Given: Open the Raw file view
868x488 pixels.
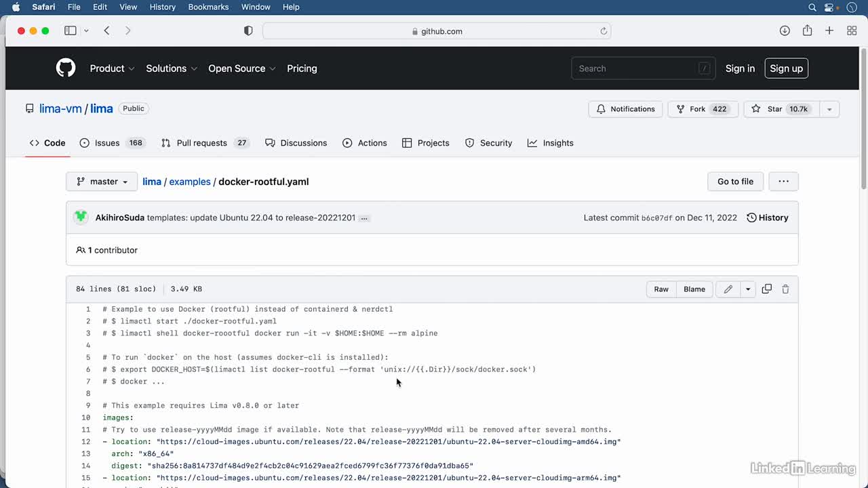Looking at the screenshot, I should coord(661,289).
